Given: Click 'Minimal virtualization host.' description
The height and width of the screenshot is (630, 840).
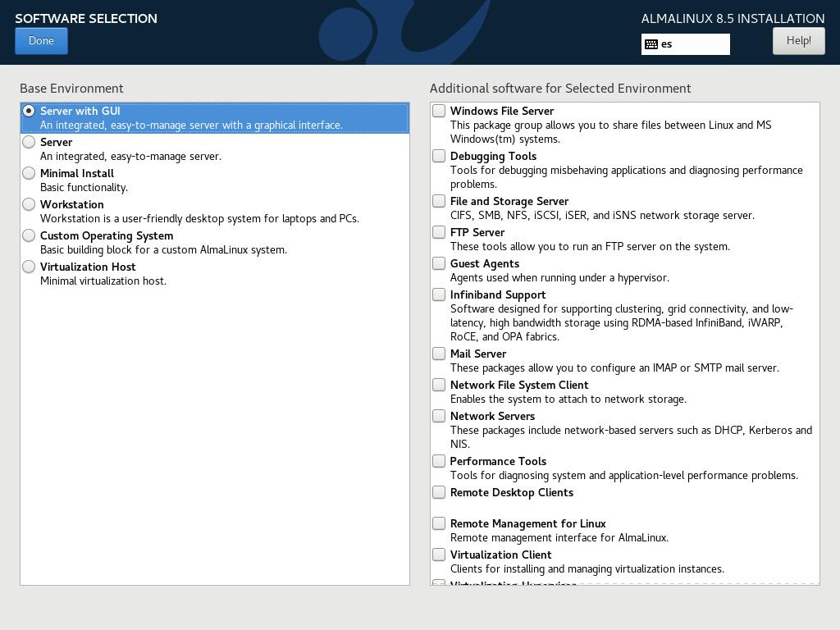Looking at the screenshot, I should tap(103, 281).
